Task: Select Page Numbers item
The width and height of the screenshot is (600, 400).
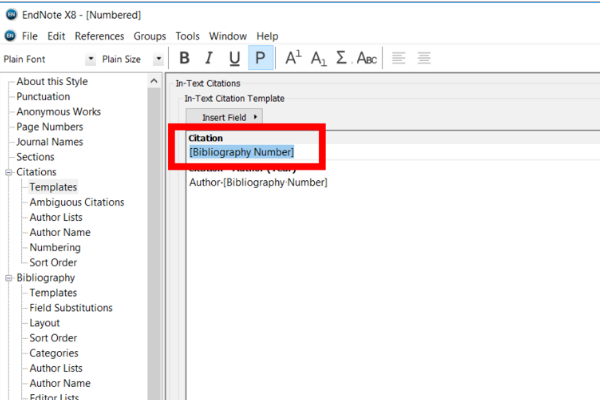Action: coord(50,127)
